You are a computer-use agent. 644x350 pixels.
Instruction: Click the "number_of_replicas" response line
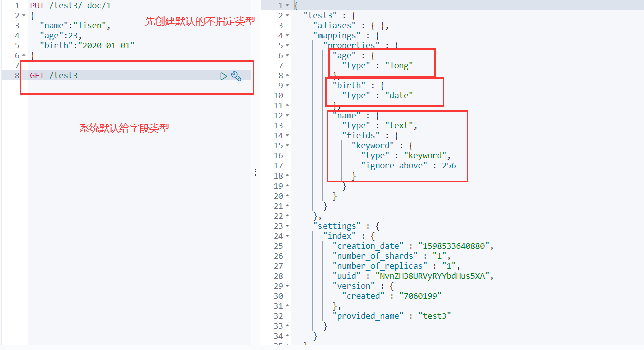click(x=396, y=266)
